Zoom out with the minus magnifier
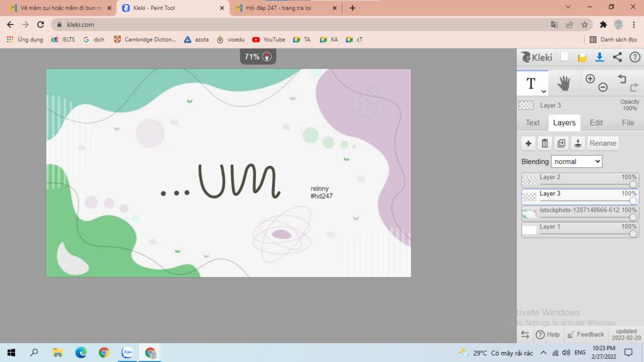Viewport: 644px width, 362px height. 602,87
